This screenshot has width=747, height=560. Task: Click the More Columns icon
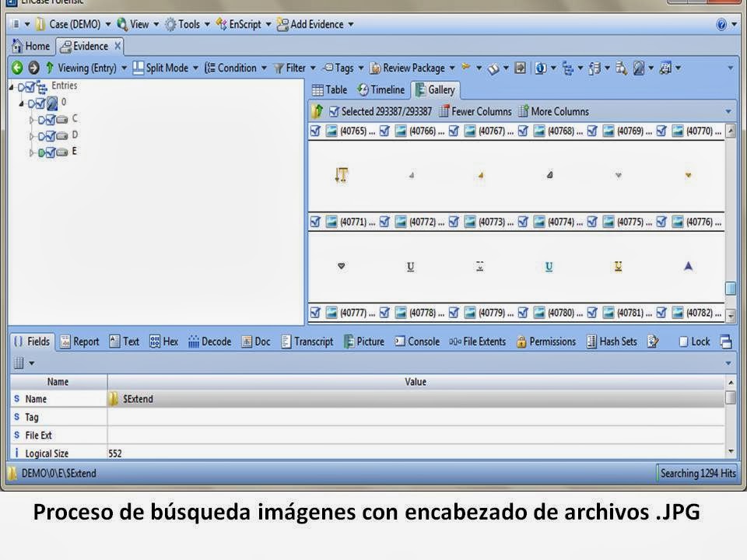pos(523,111)
